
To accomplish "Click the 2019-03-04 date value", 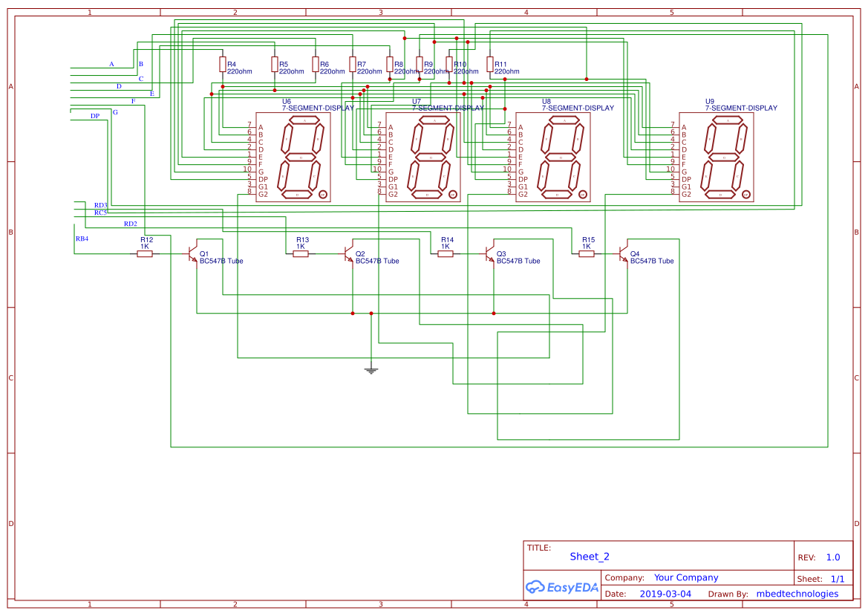I will pos(665,594).
